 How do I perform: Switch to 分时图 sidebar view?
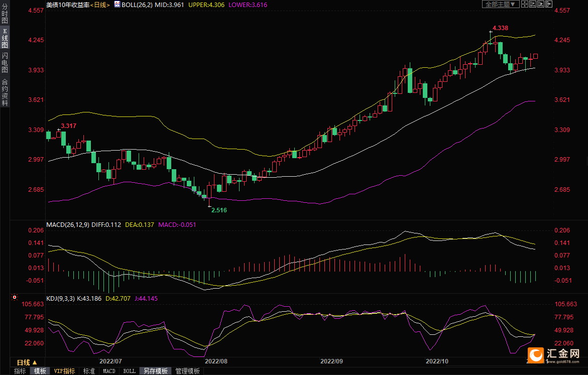pos(5,14)
